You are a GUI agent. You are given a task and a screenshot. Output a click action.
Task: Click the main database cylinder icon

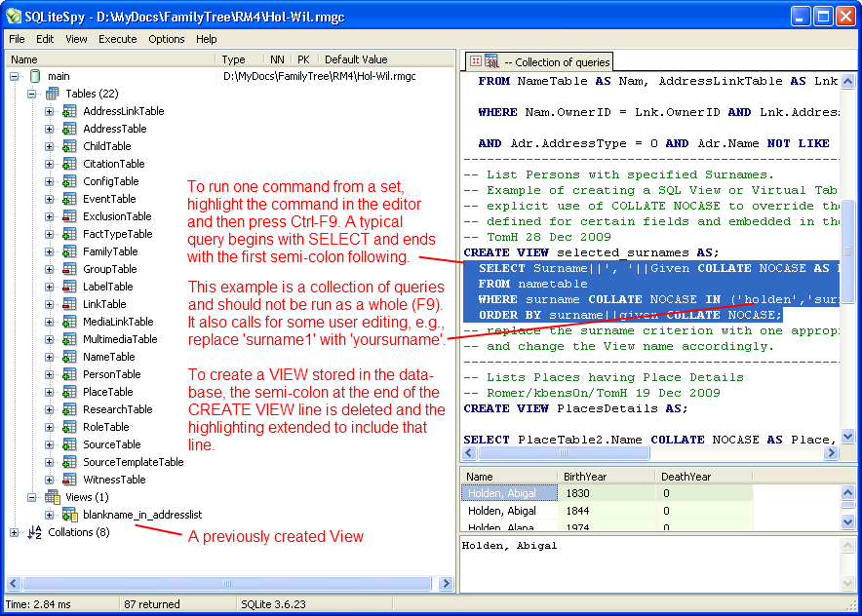35,76
